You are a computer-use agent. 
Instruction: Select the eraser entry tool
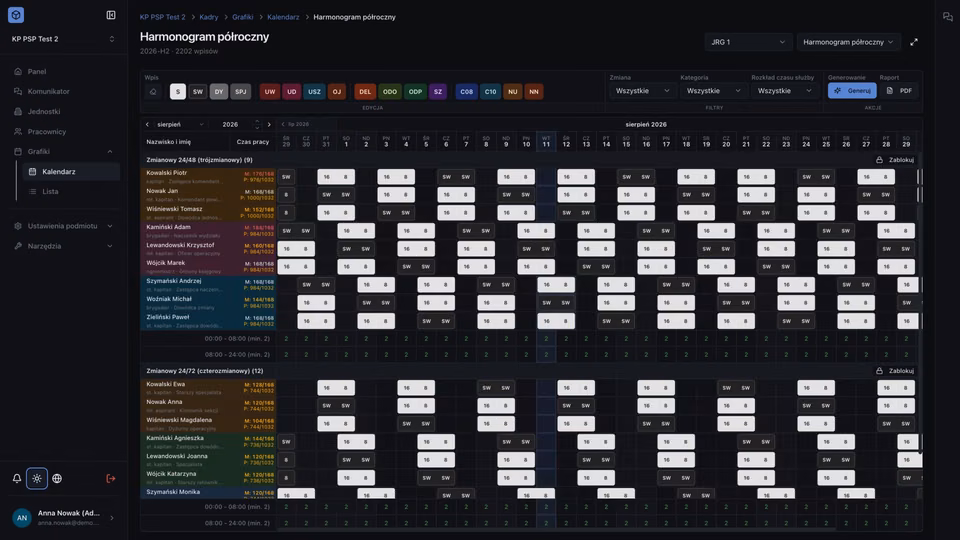tap(153, 92)
